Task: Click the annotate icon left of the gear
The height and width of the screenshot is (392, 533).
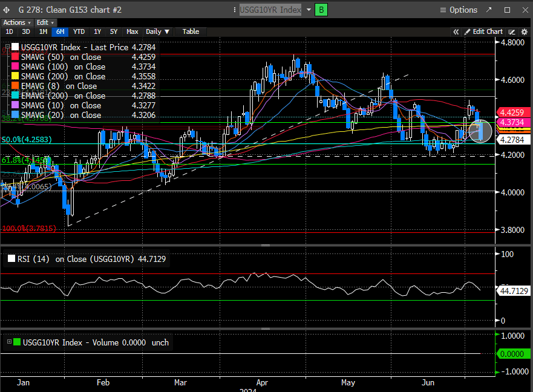Action: tap(512, 31)
